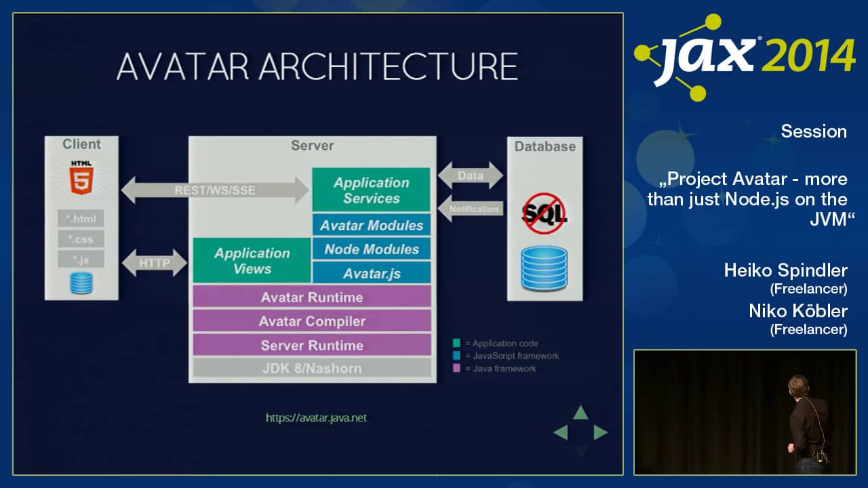The image size is (868, 488).
Task: Select the Application Views block
Action: (252, 260)
